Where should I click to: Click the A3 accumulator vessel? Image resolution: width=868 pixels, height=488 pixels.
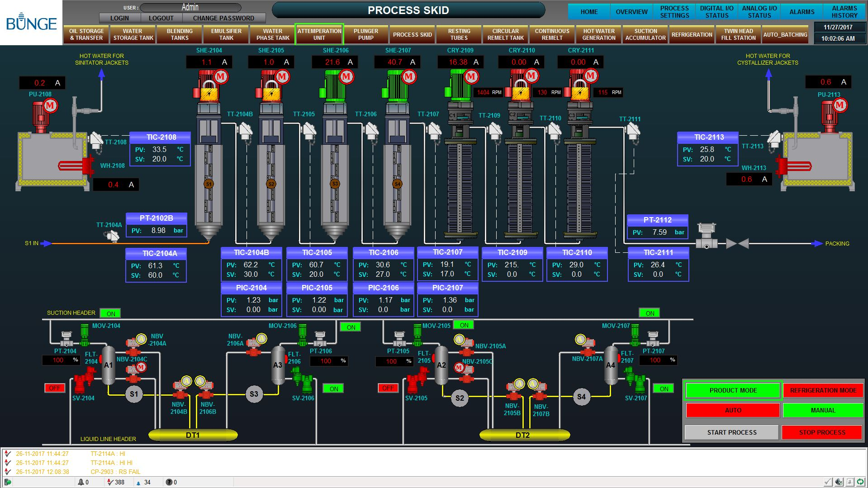coord(278,365)
